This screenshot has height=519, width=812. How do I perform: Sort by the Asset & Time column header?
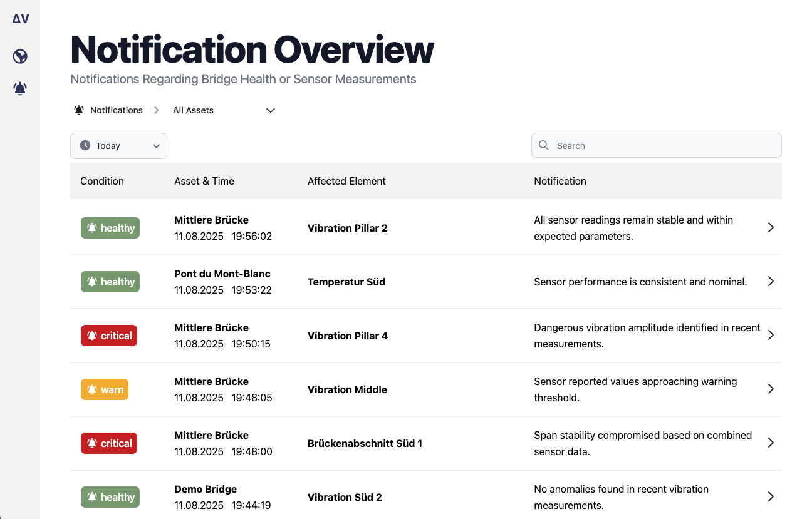pyautogui.click(x=204, y=181)
